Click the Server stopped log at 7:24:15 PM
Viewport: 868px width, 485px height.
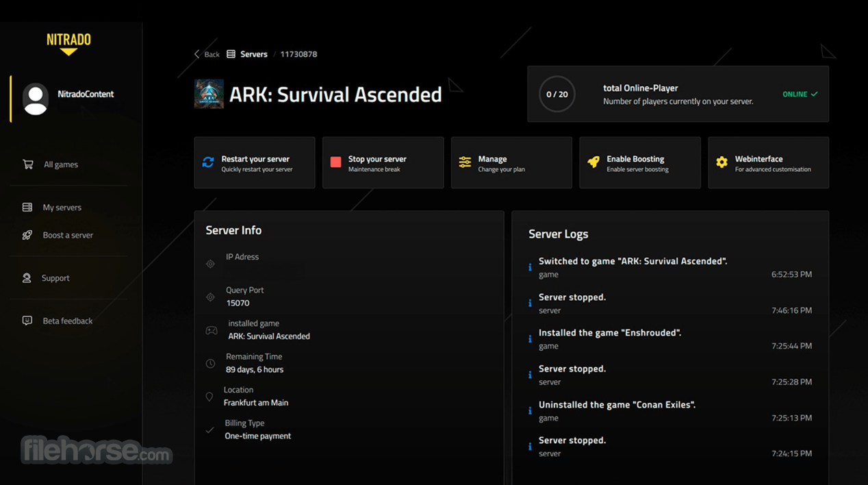pyautogui.click(x=670, y=447)
